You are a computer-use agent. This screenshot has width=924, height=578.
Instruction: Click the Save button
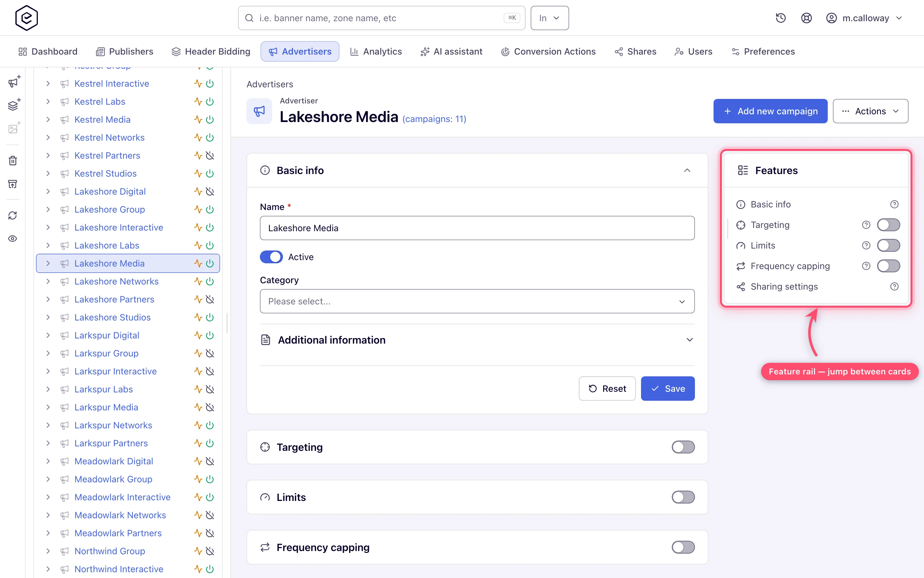[667, 389]
